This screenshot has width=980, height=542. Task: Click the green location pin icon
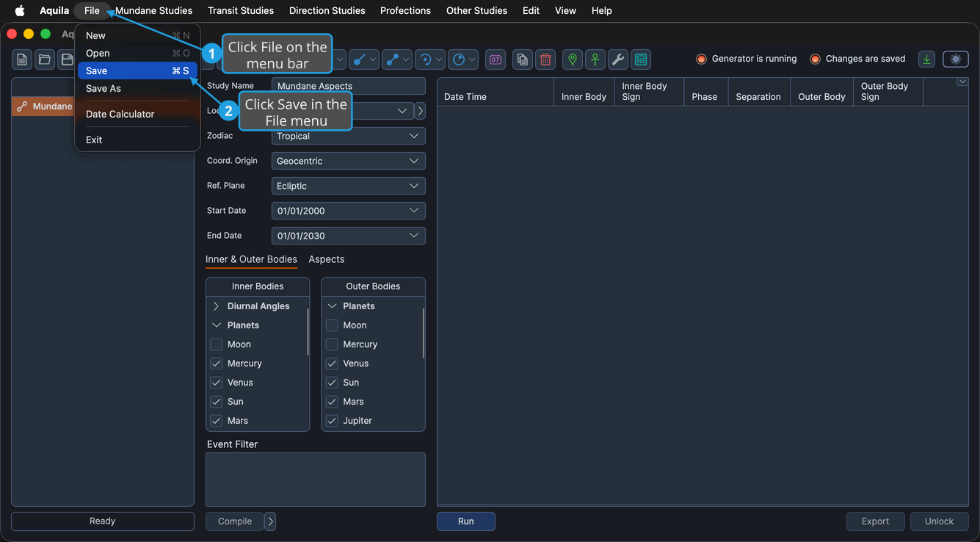(x=573, y=59)
